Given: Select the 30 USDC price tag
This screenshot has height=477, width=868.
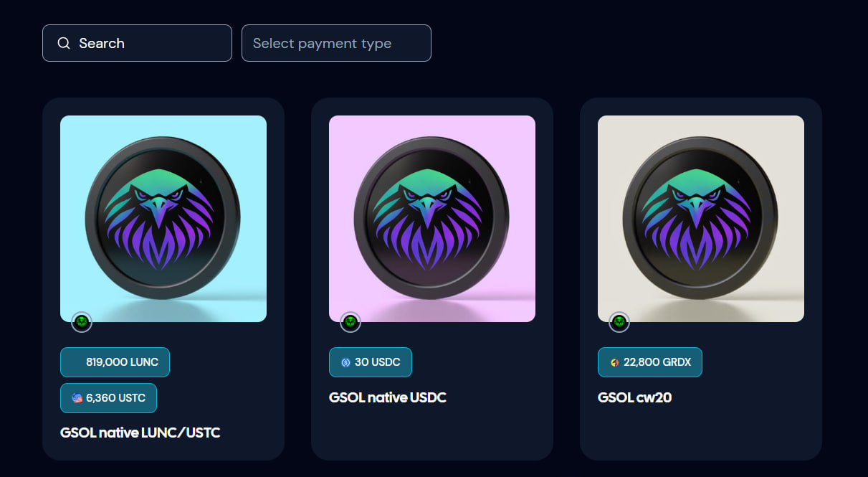Looking at the screenshot, I should click(371, 362).
